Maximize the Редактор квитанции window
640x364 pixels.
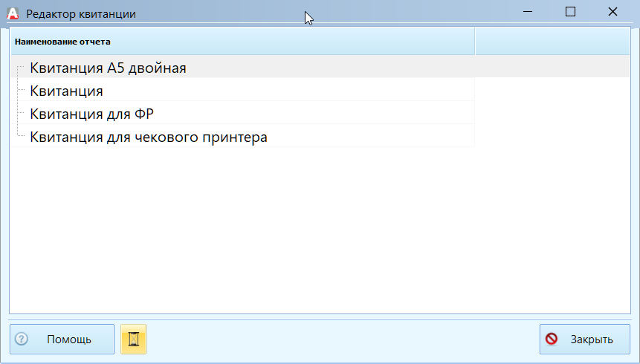click(570, 11)
